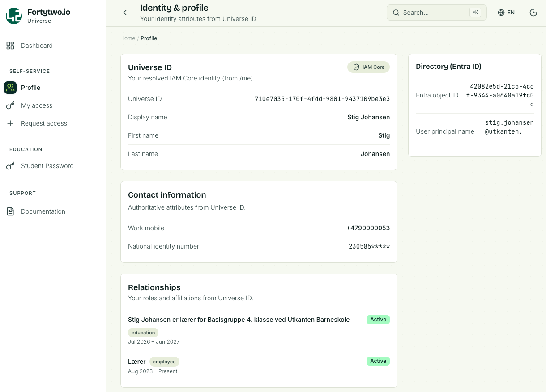Click the Request access plus icon

[x=10, y=123]
